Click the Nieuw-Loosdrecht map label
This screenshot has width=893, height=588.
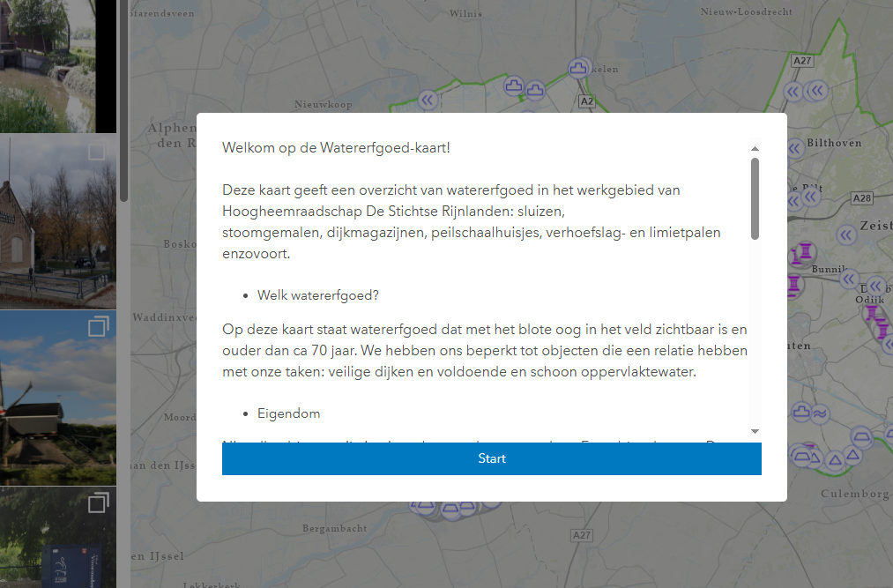tap(746, 11)
